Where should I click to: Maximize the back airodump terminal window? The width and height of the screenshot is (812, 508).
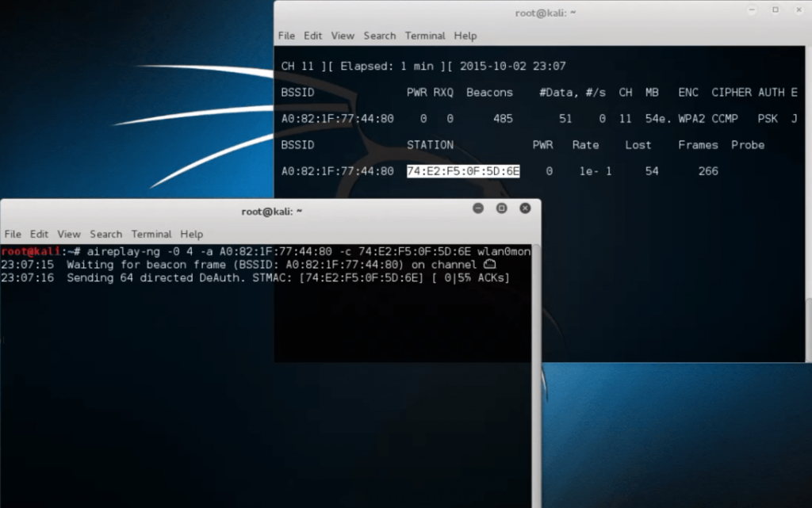[775, 10]
